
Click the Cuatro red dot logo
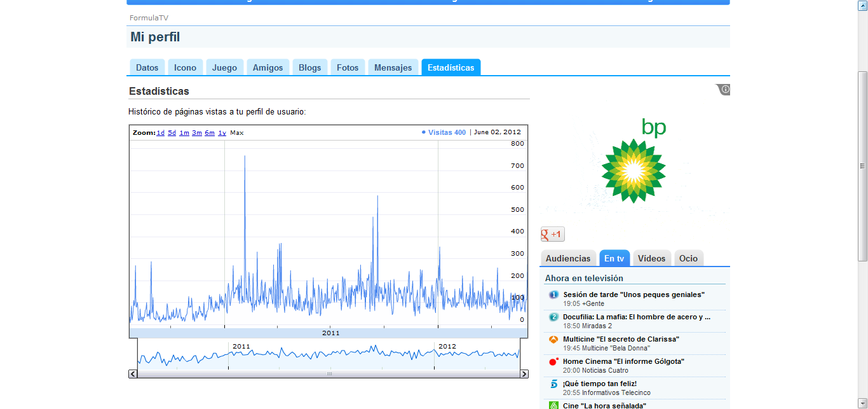click(553, 361)
